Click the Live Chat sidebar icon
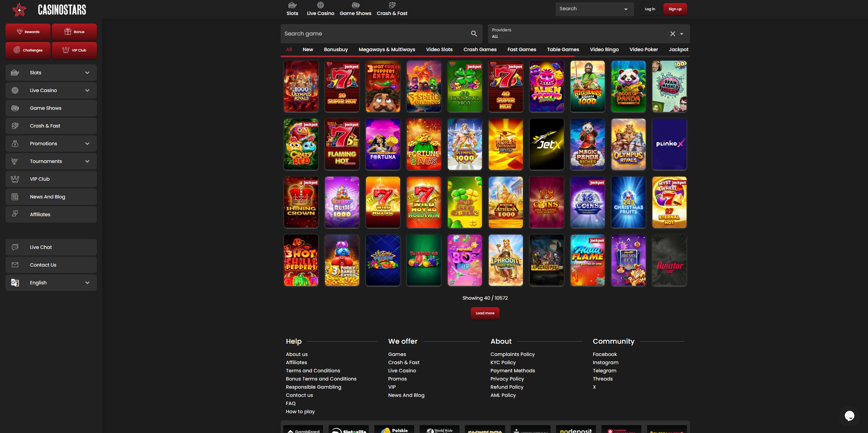868x433 pixels. point(15,247)
